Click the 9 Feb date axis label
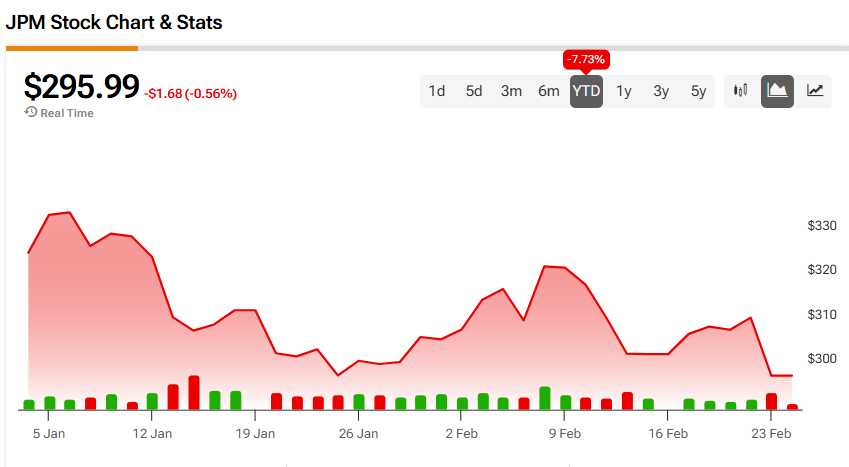This screenshot has height=467, width=849. point(565,433)
